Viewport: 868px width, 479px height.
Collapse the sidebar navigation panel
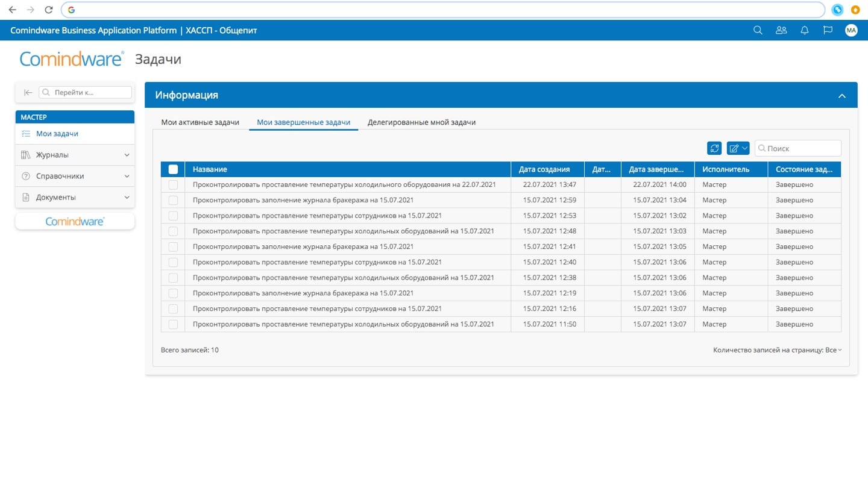(28, 92)
